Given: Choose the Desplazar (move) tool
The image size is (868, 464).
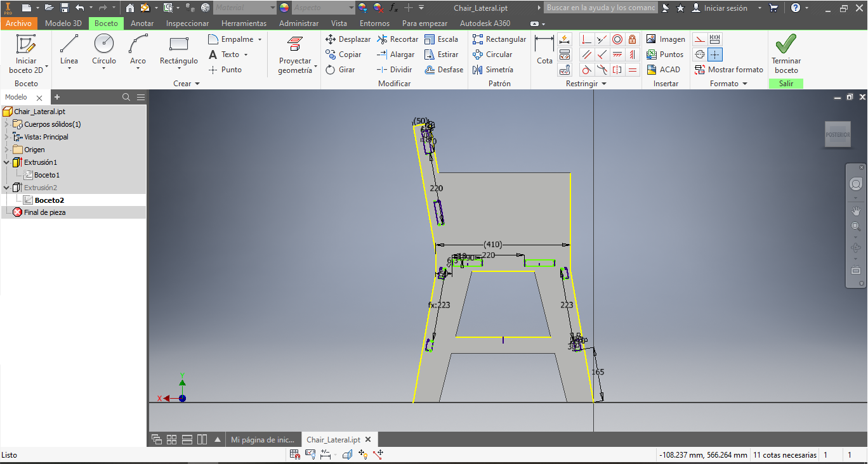Looking at the screenshot, I should (x=348, y=39).
